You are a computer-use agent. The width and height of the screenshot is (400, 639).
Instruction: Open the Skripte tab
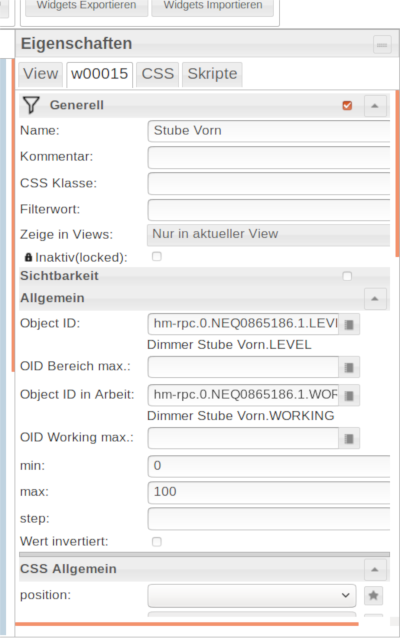[212, 74]
